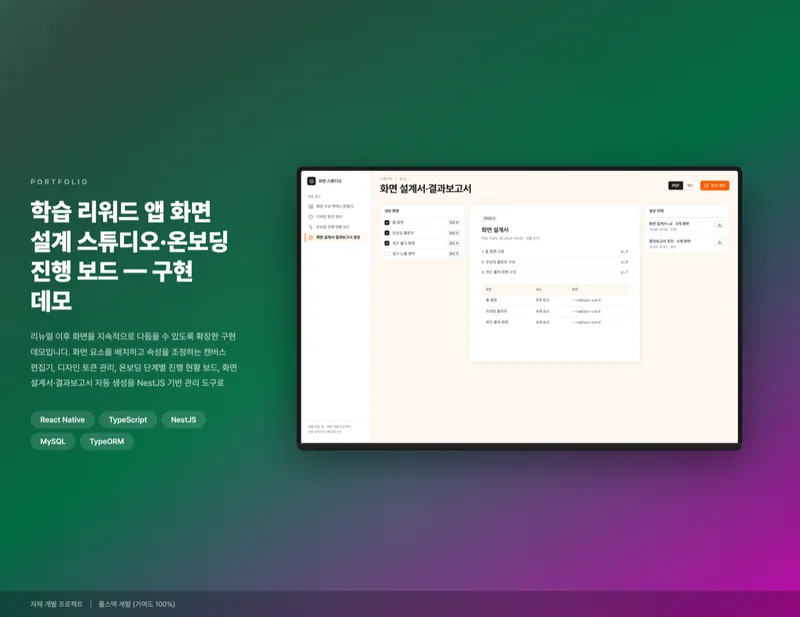Click the PORTFOLIO label above the heading

pos(59,182)
